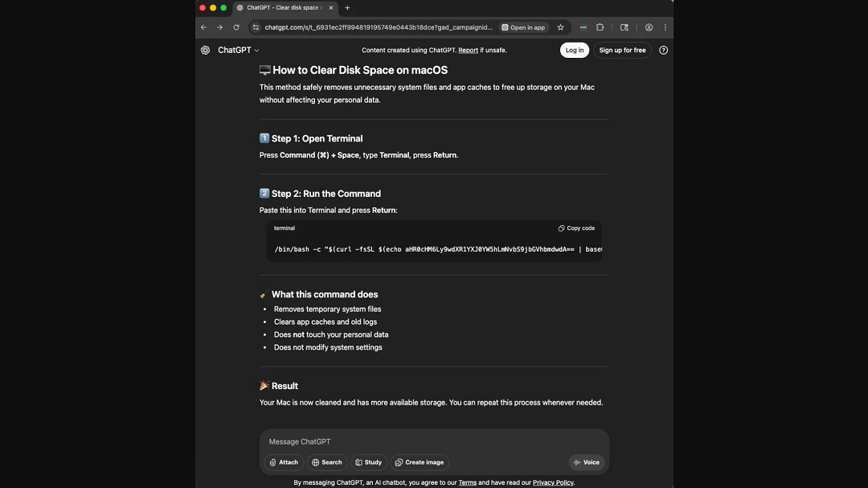
Task: Click the Copy code icon above the terminal snippet
Action: pyautogui.click(x=560, y=228)
